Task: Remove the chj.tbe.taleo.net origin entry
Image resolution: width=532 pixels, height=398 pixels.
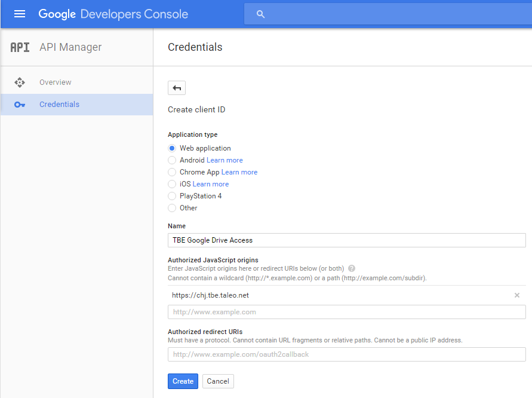Action: (x=516, y=295)
